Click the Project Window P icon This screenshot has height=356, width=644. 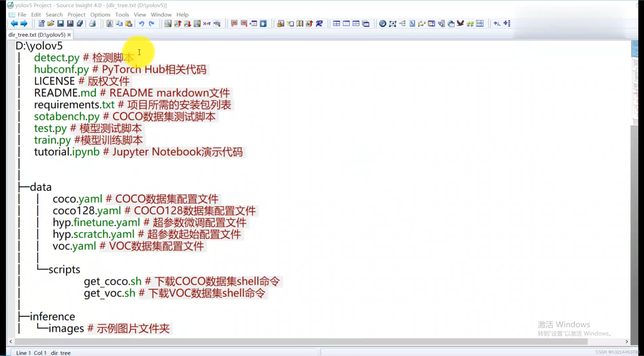click(383, 24)
